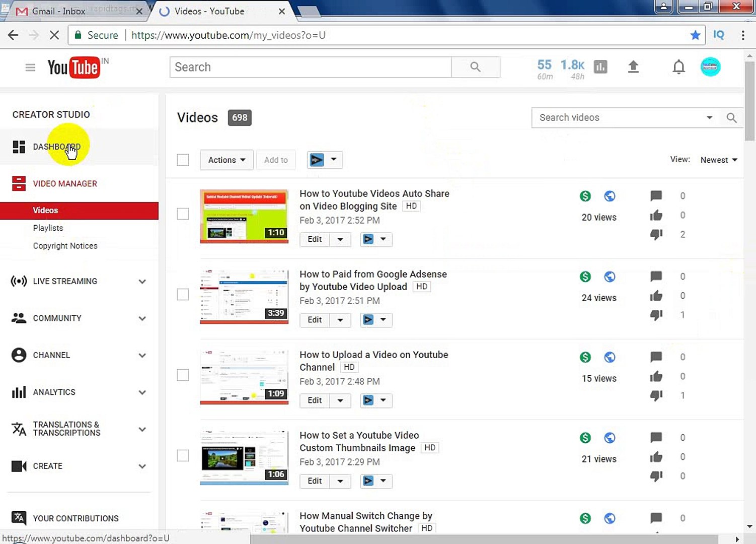Image resolution: width=756 pixels, height=544 pixels.
Task: Click Edit button for Upload a Video row
Action: tap(315, 400)
